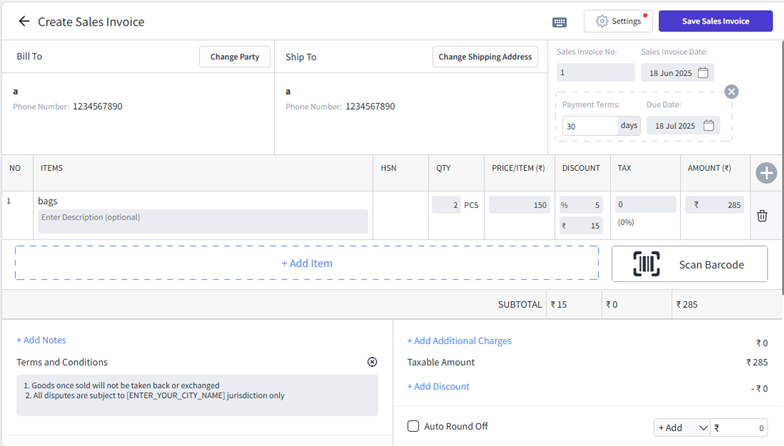
Task: Open the Due Date calendar icon
Action: pyautogui.click(x=709, y=125)
